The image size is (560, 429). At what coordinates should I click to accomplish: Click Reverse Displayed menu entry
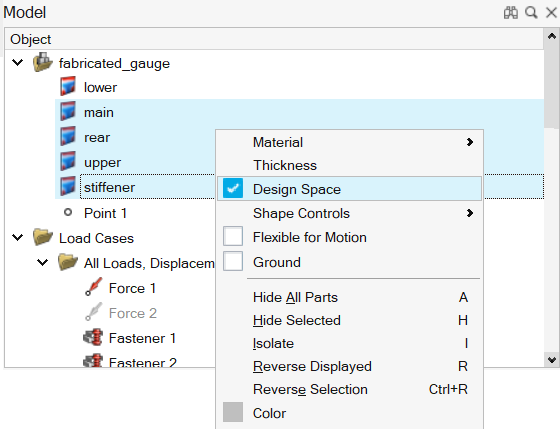(312, 366)
